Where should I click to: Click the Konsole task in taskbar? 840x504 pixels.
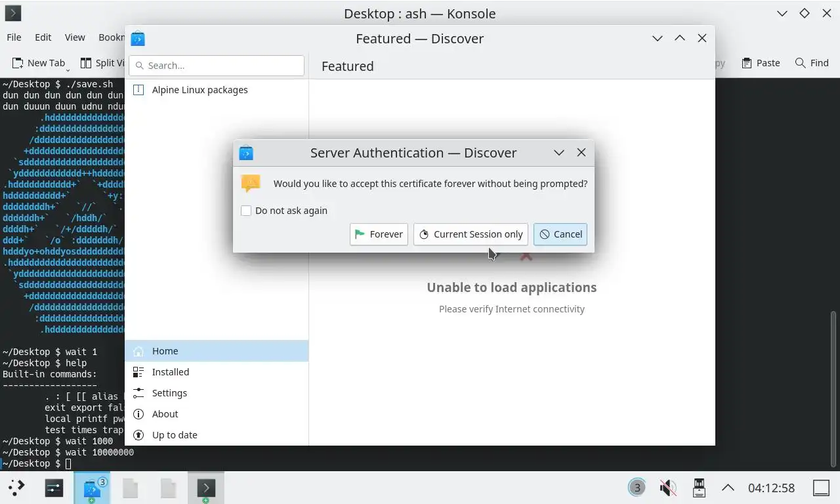[x=206, y=488]
